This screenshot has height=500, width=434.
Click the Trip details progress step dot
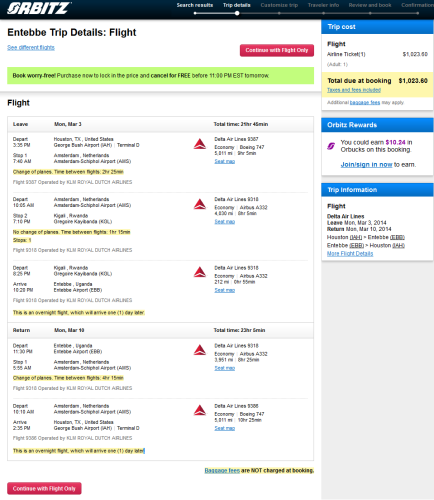pyautogui.click(x=237, y=13)
